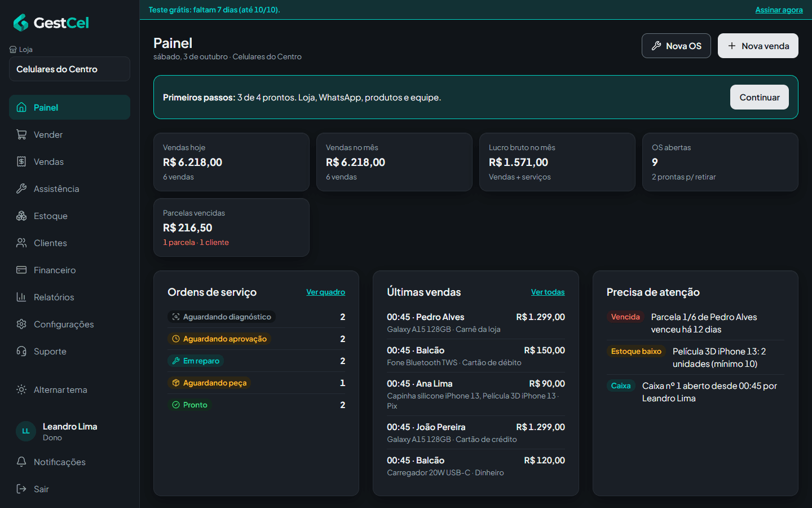
Task: Open the Financeiro menu label
Action: point(55,270)
